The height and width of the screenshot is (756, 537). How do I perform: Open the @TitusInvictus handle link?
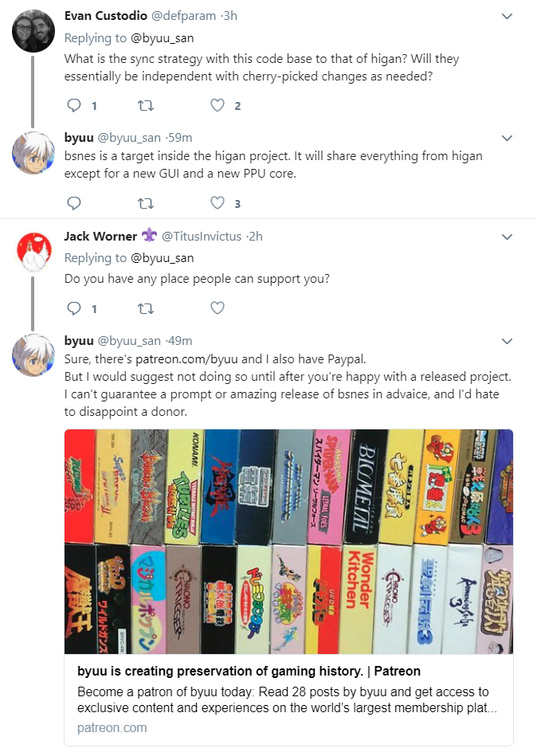tap(202, 237)
